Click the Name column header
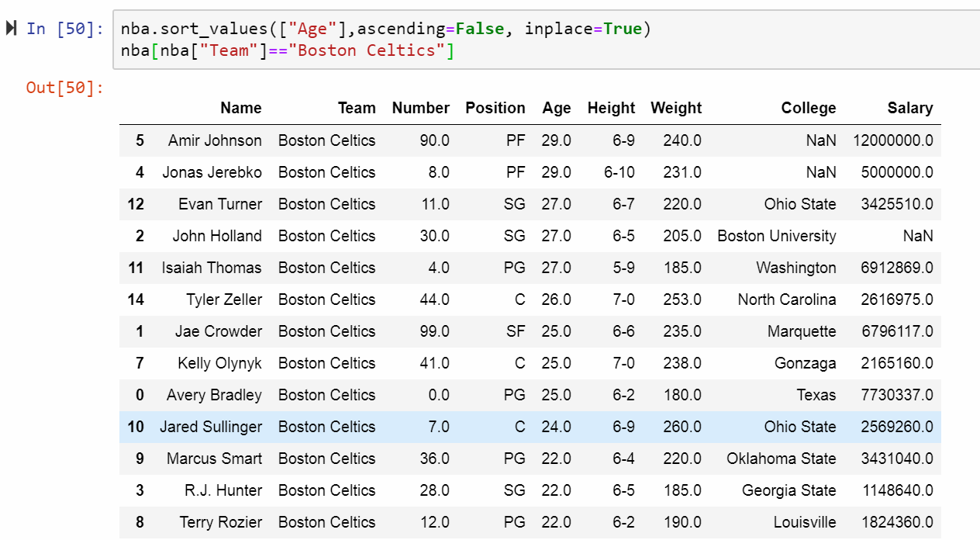 (241, 108)
